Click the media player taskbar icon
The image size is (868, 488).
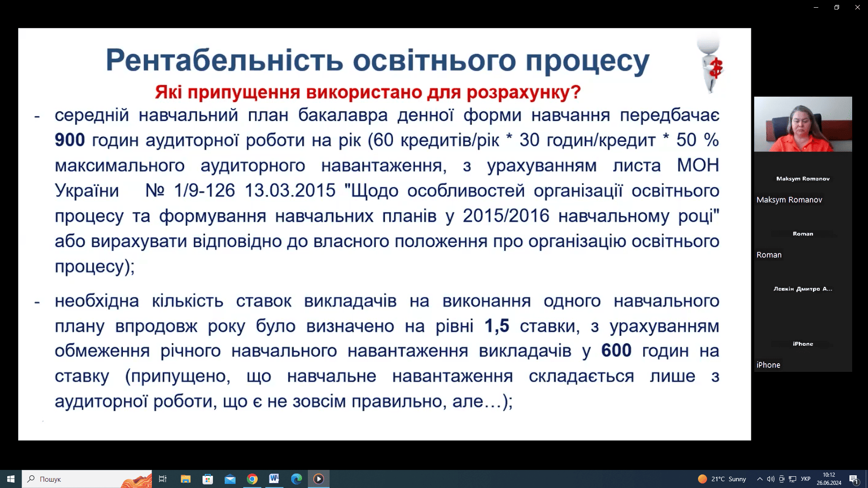(318, 479)
